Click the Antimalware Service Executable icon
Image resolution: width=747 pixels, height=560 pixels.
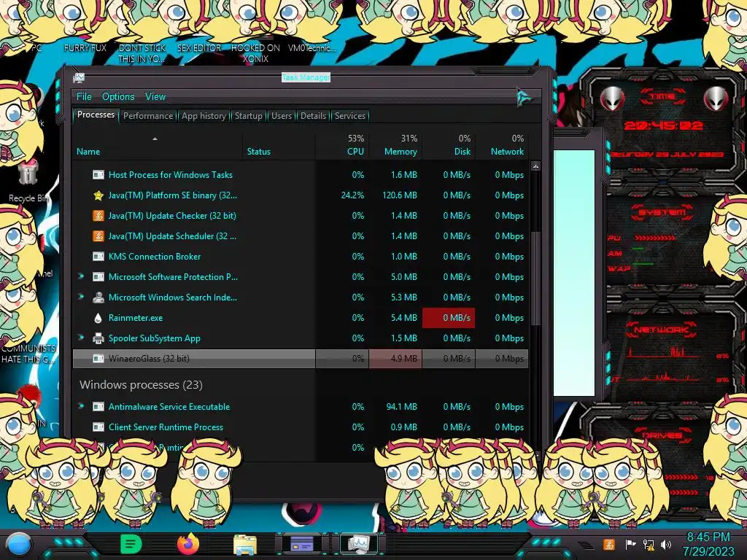click(x=98, y=407)
